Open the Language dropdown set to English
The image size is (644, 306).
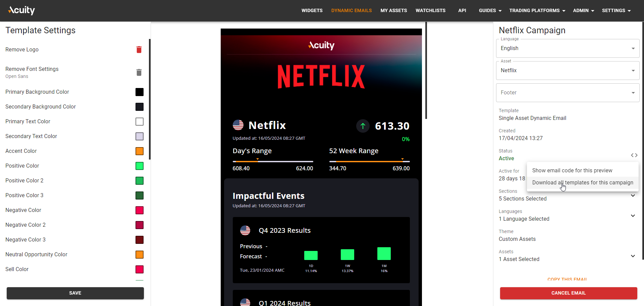click(568, 48)
